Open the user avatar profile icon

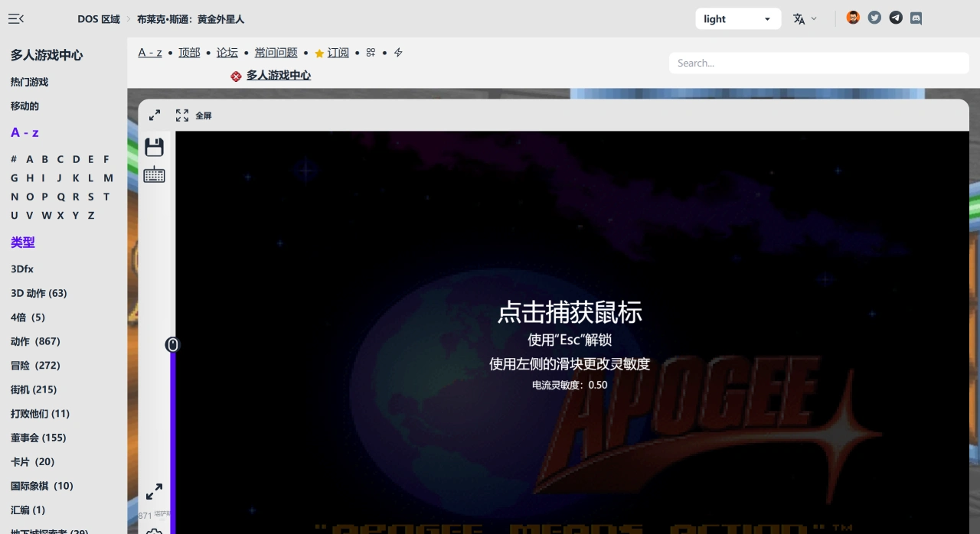point(853,18)
